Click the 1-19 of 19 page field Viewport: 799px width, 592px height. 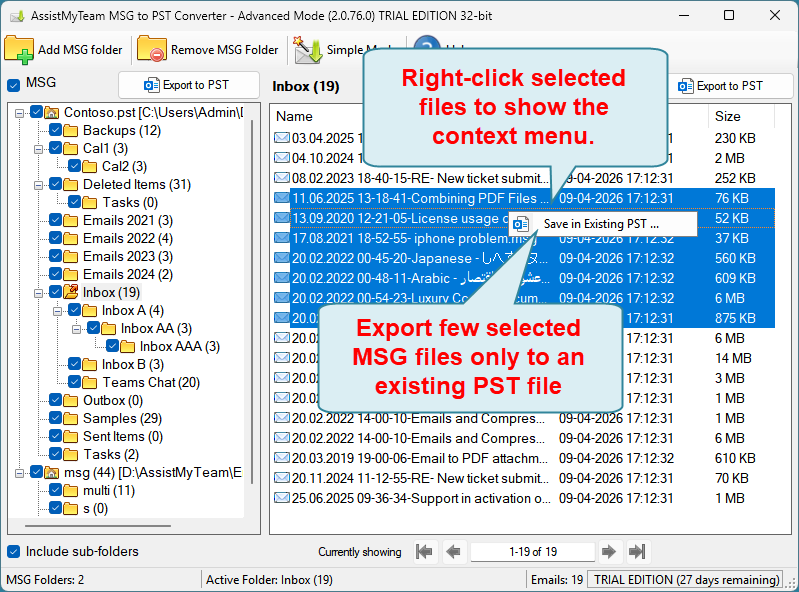coord(533,552)
